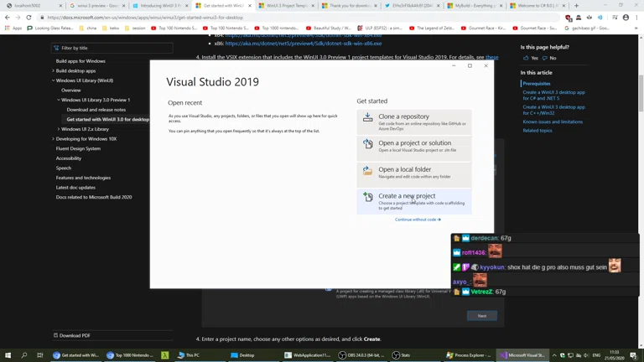Viewport: 644px width, 362px height.
Task: Open Speech docs entry
Action: (x=63, y=168)
